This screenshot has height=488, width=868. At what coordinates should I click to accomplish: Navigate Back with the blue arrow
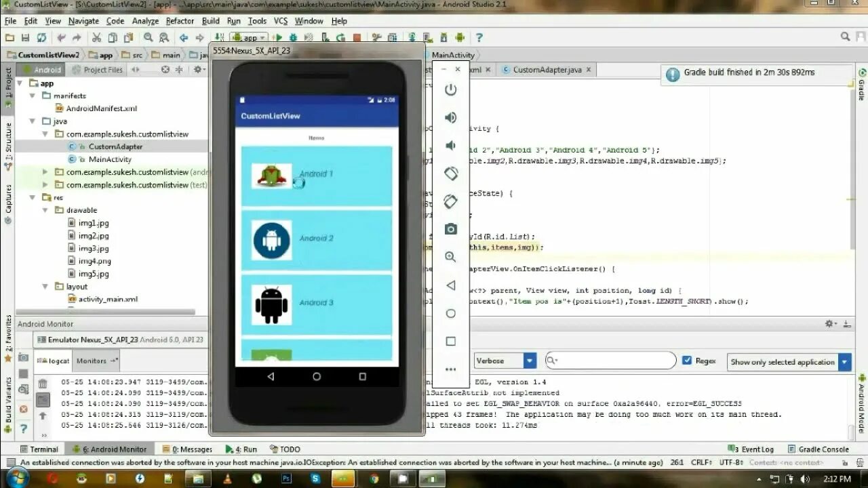pyautogui.click(x=182, y=38)
